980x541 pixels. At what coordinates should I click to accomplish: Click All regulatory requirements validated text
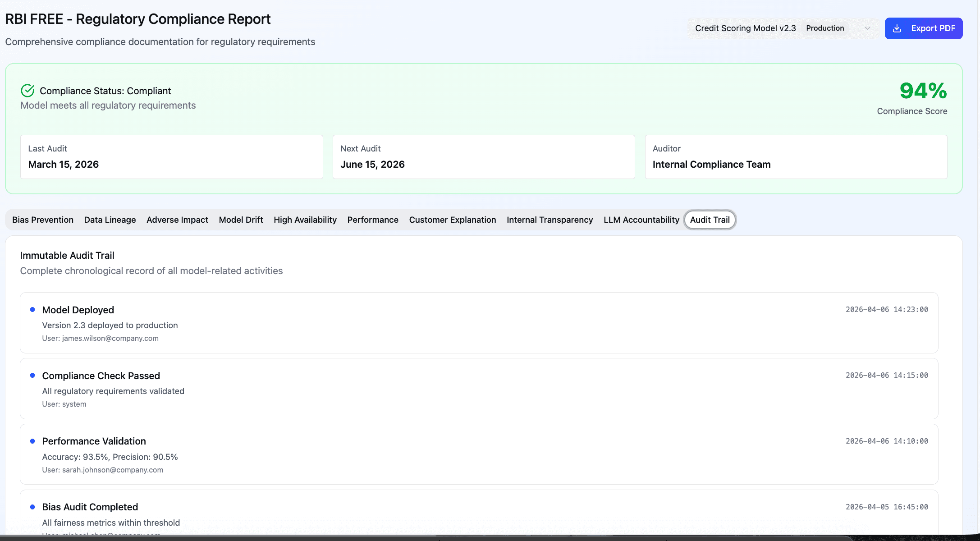[113, 391]
